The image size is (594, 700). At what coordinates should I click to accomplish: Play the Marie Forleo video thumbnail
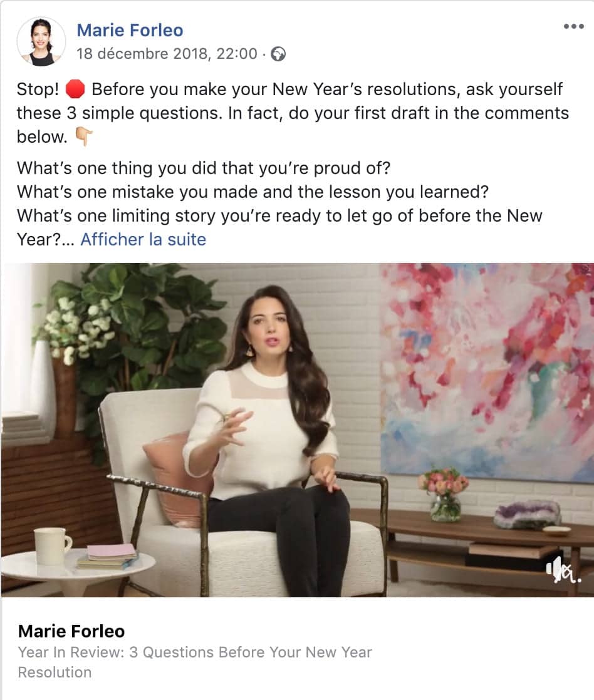[298, 430]
